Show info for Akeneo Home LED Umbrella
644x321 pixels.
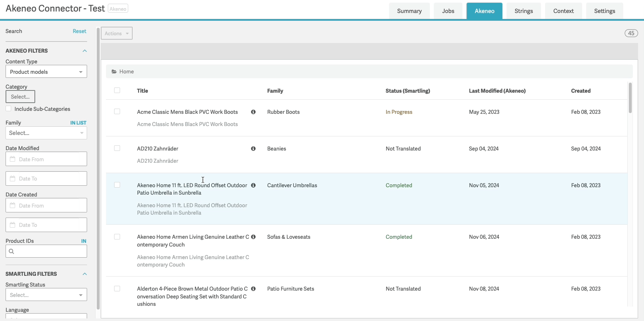click(x=253, y=185)
